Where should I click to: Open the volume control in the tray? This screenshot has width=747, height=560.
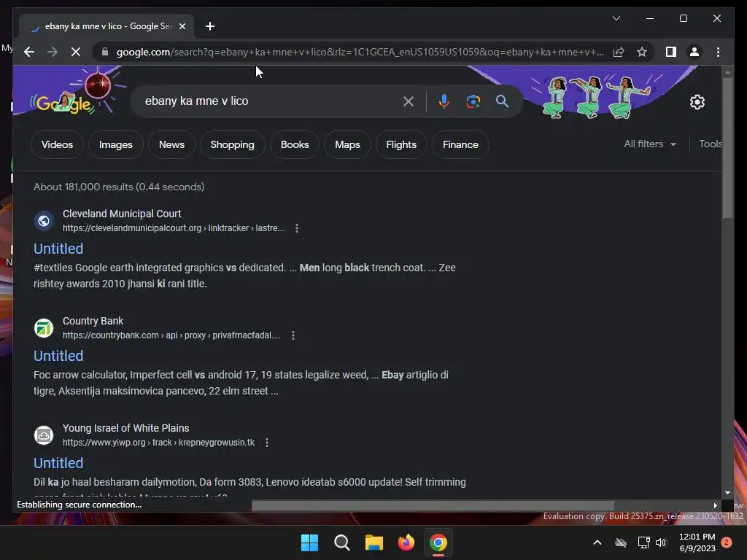tap(661, 542)
